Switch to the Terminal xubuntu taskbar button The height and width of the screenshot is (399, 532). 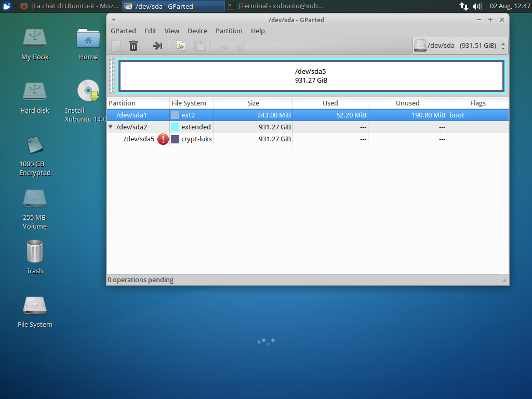tap(276, 6)
